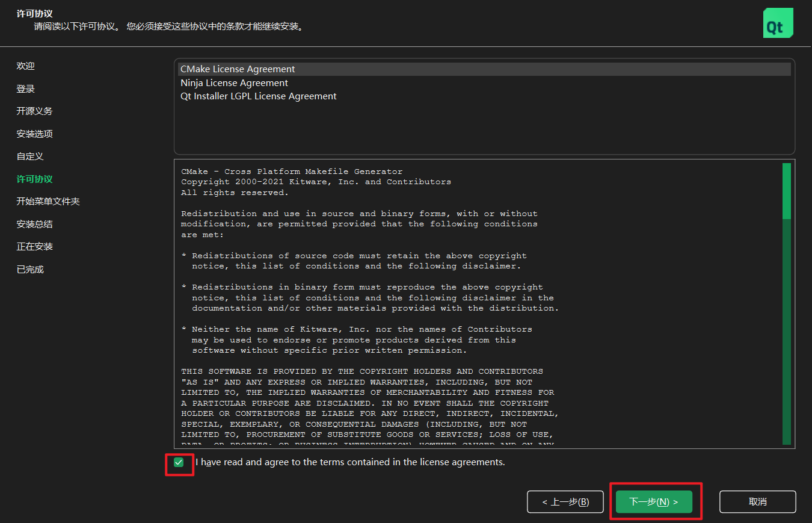Viewport: 812px width, 523px height.
Task: Cancel installation with the 取消 button
Action: (758, 502)
